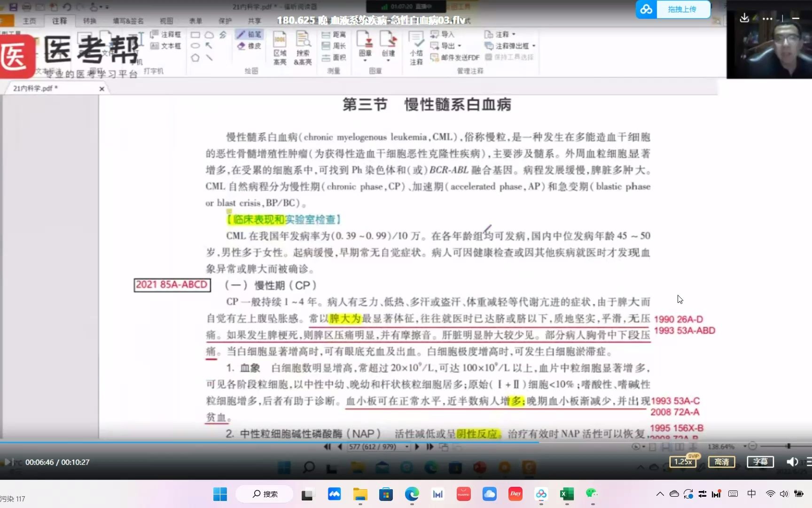Screen dimensions: 812x508
Task: Go to previous PDF page
Action: pos(340,447)
